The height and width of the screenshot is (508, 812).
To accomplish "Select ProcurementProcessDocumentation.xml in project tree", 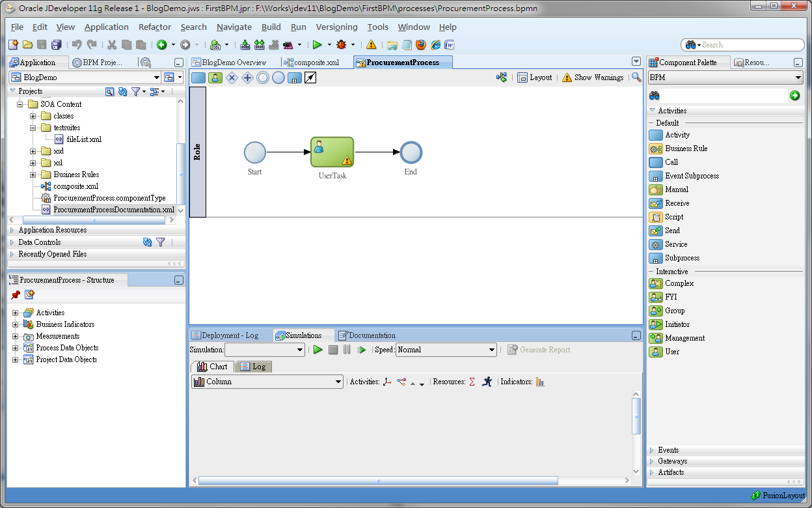I will [x=114, y=210].
